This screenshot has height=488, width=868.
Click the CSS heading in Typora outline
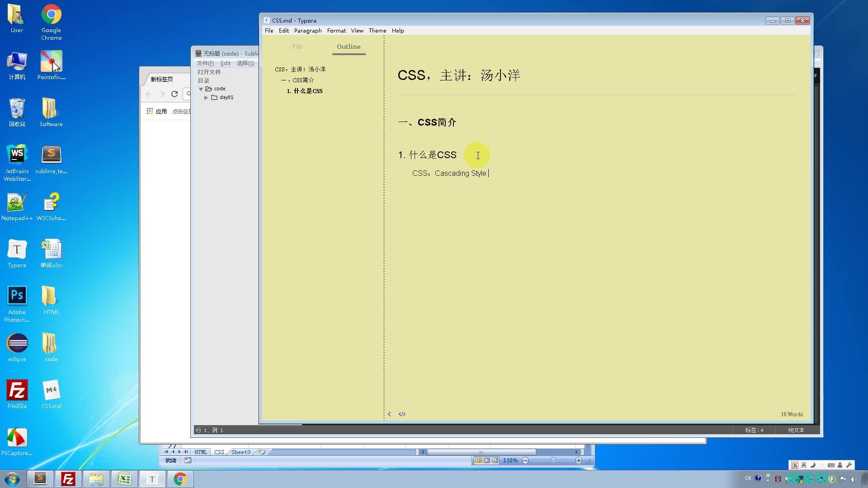pyautogui.click(x=299, y=69)
